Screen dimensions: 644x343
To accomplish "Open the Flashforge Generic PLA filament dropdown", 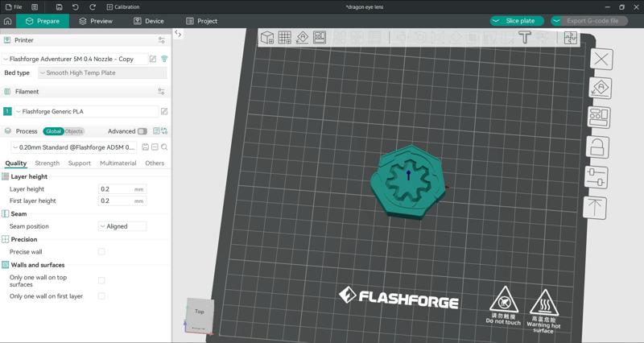I will (x=86, y=111).
